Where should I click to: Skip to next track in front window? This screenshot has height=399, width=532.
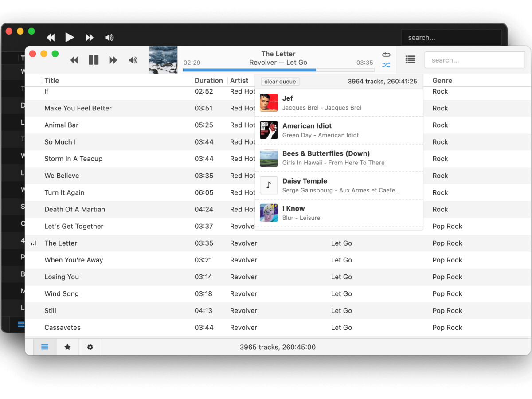point(113,60)
